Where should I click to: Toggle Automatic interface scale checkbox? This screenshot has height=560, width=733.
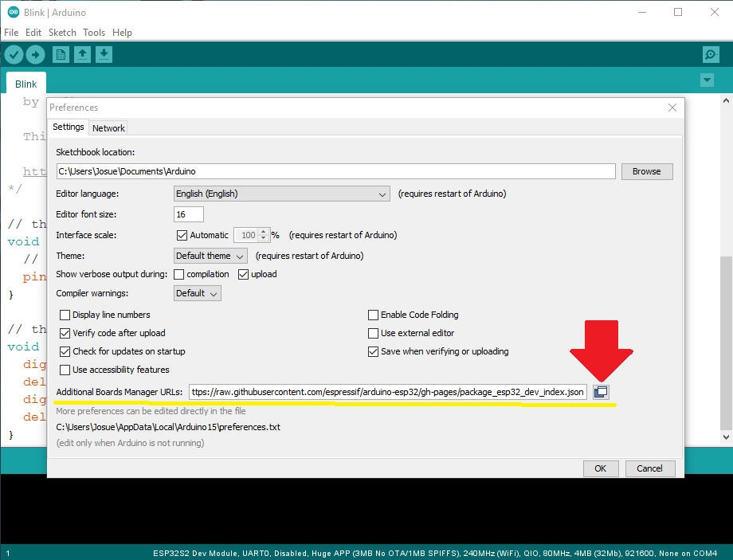[x=182, y=235]
